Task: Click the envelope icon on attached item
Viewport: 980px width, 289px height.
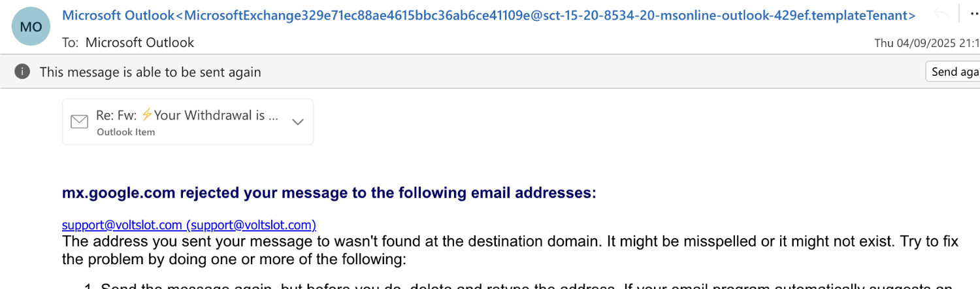Action: [79, 122]
